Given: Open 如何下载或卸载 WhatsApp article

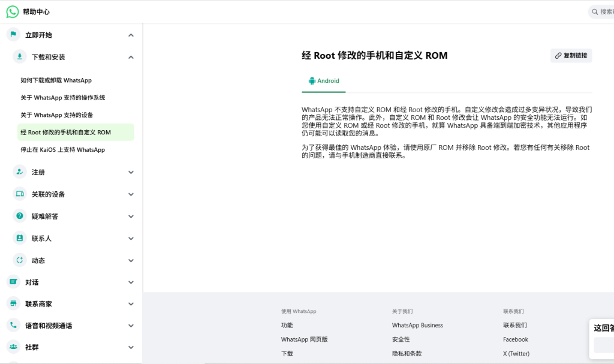Looking at the screenshot, I should (x=56, y=80).
